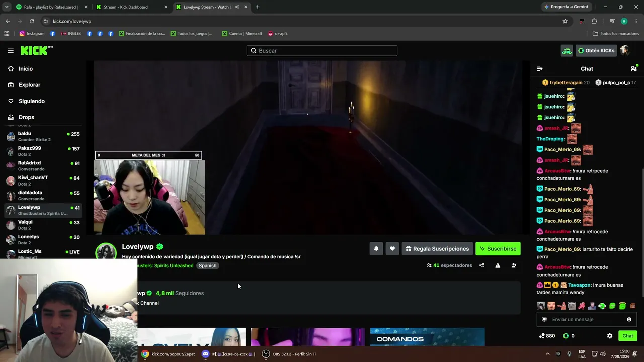Open the Instagram bookmark
Viewport: 644px width, 362px height.
[x=32, y=34]
